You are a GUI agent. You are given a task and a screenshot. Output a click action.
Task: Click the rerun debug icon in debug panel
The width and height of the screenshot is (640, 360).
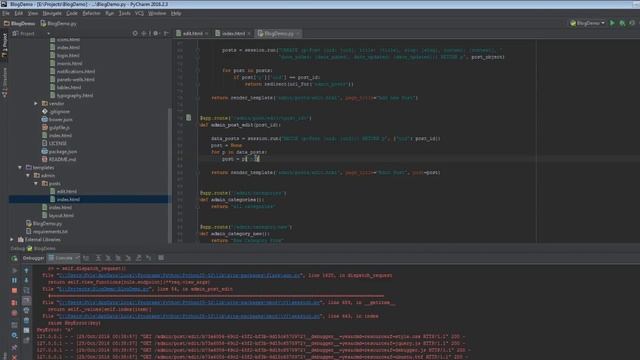(14, 258)
